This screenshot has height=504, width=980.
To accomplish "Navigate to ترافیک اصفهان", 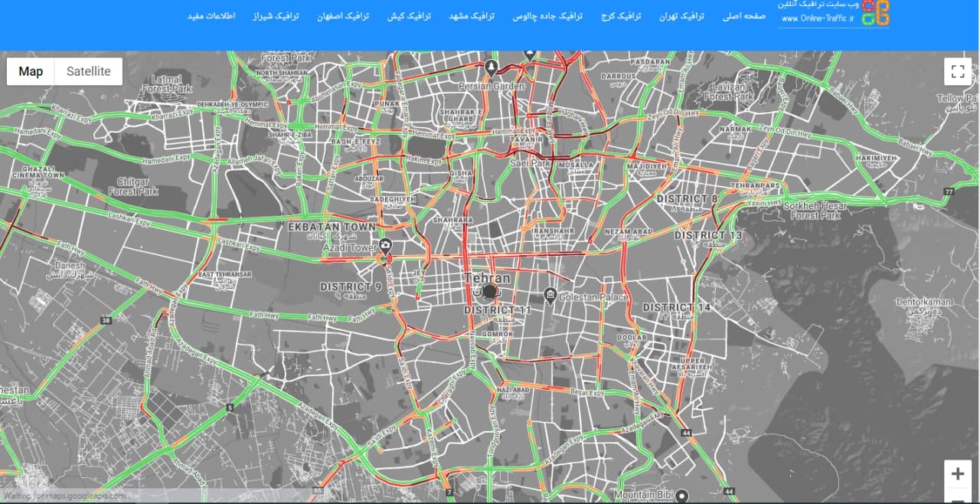I will tap(343, 16).
